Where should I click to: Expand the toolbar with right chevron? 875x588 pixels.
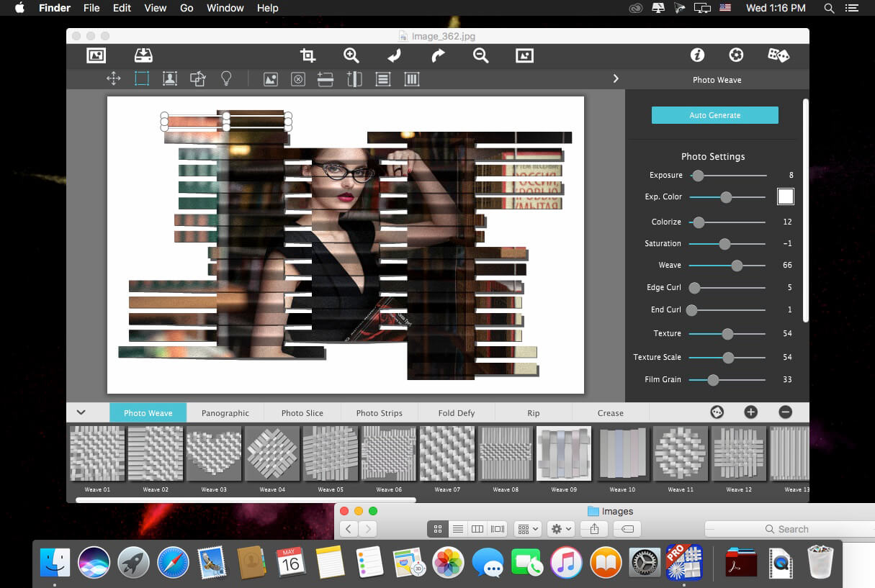click(x=616, y=79)
